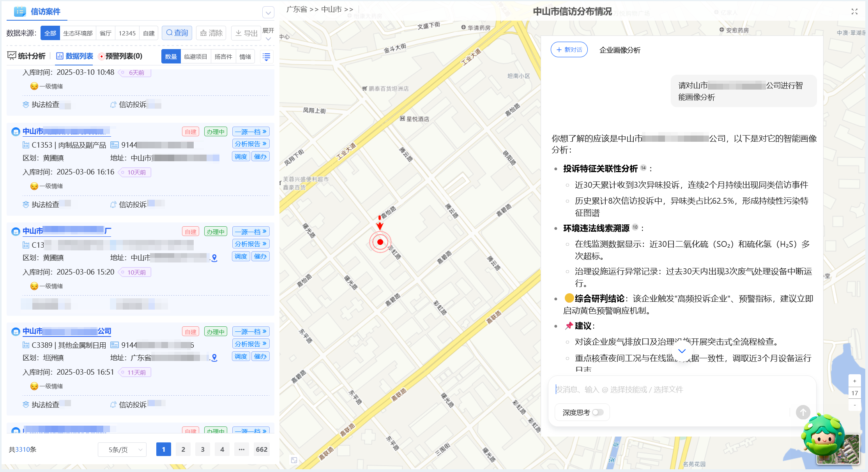Click the map zoom in plus control
868x472 pixels.
[855, 381]
